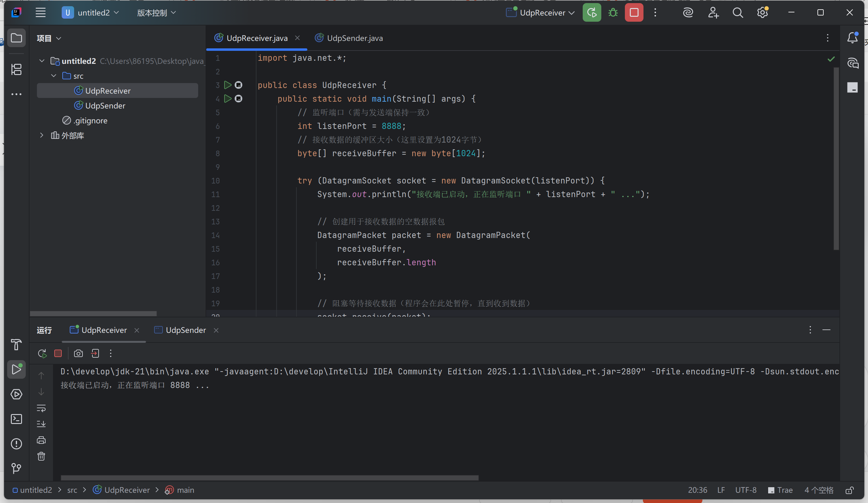Rerun UdpReceiver from the top toolbar

click(x=591, y=13)
